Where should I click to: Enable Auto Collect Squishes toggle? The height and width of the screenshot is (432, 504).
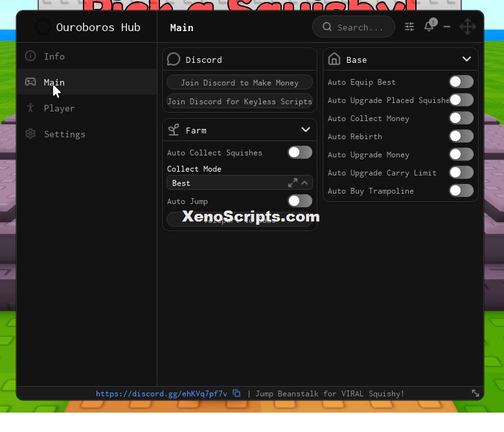(x=299, y=152)
